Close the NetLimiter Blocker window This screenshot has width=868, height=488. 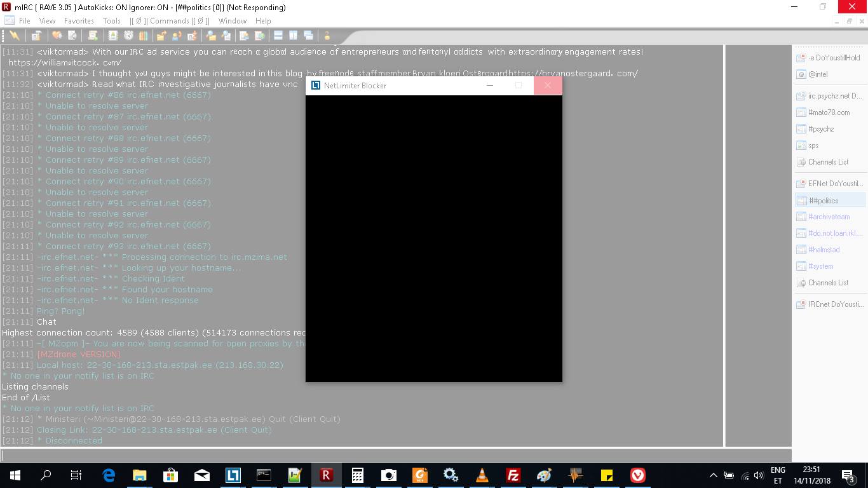[548, 85]
